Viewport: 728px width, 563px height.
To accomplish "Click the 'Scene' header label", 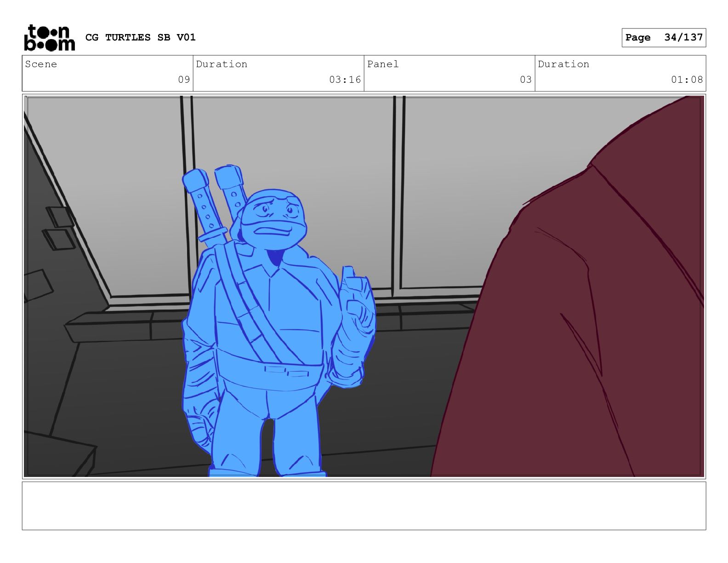I will pyautogui.click(x=41, y=64).
